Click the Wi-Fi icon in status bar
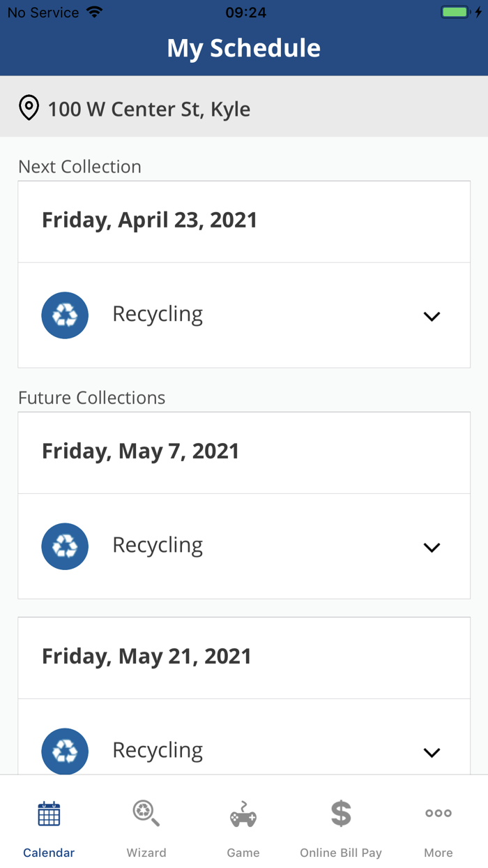Viewport: 488px width, 868px height. coord(93,11)
